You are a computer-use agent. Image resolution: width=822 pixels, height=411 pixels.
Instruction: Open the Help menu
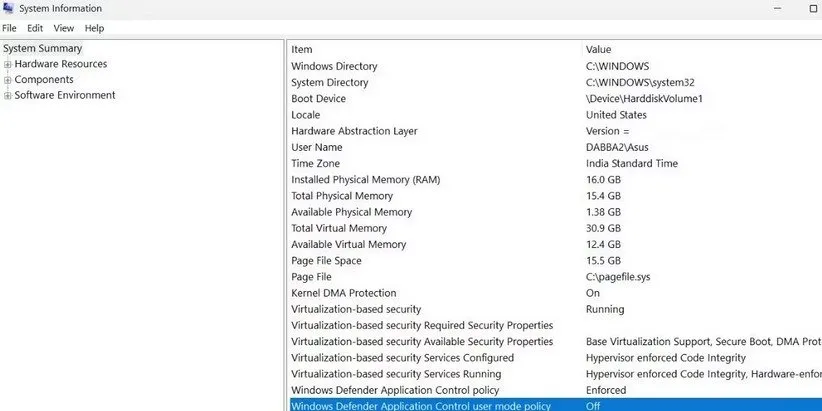pyautogui.click(x=94, y=28)
